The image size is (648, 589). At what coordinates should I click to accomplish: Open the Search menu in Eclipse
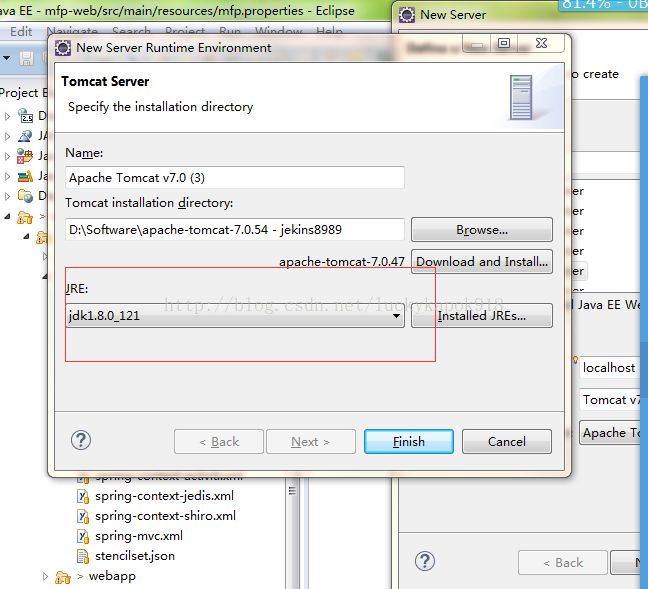(x=131, y=31)
